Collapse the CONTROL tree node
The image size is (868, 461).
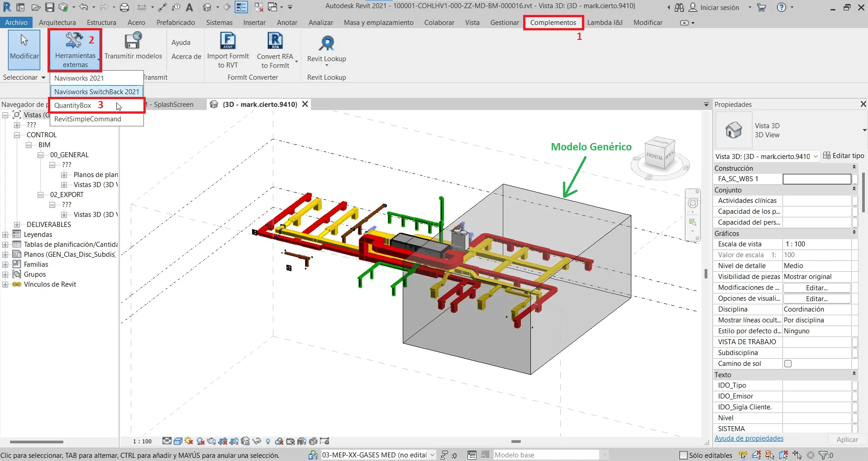click(x=17, y=135)
